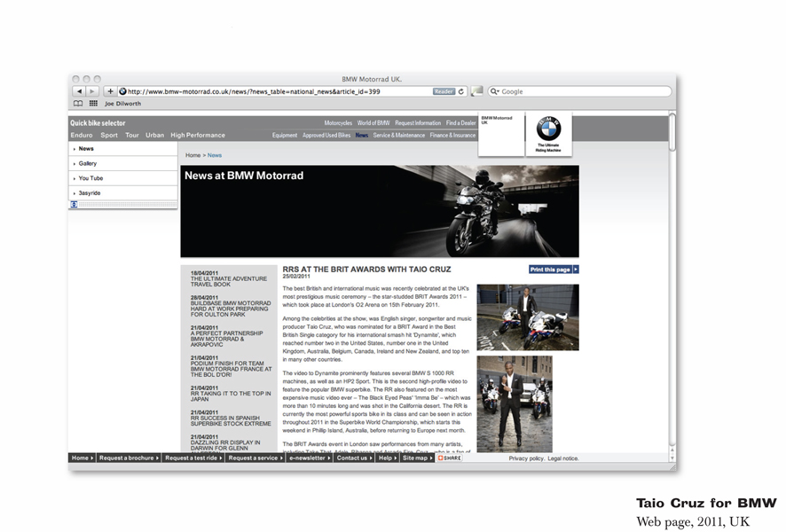Click the Taio Cruz standing lower photo
The image size is (786, 532).
point(515,403)
